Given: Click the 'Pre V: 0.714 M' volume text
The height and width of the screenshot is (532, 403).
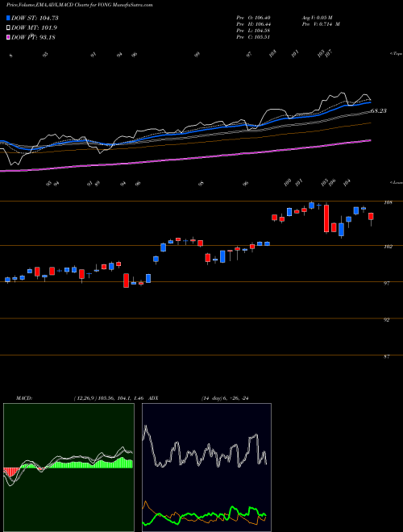Looking at the screenshot, I should 321,24.
